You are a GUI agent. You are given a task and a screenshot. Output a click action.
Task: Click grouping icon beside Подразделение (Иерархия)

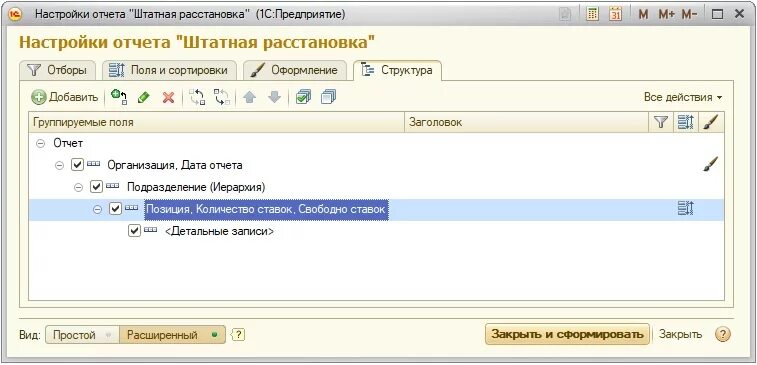pos(112,185)
